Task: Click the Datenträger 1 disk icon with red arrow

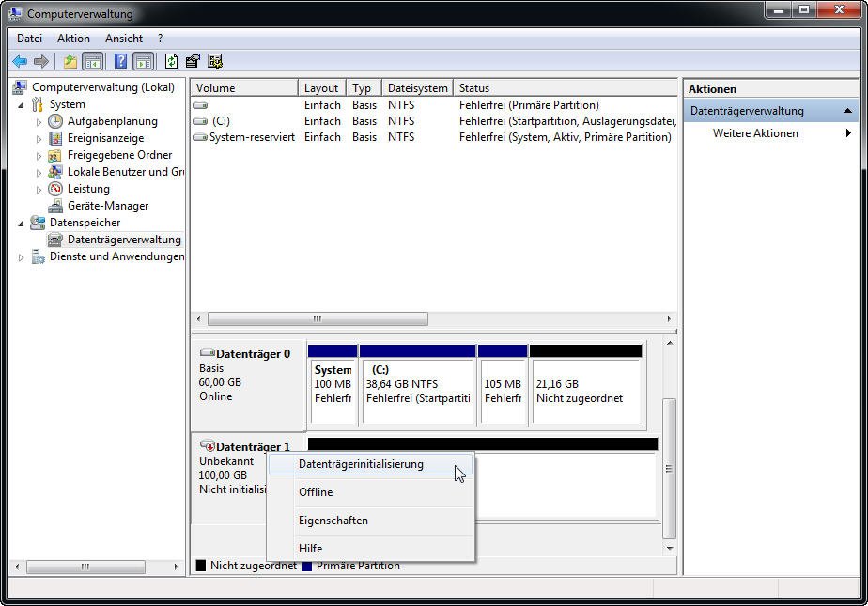Action: [208, 445]
